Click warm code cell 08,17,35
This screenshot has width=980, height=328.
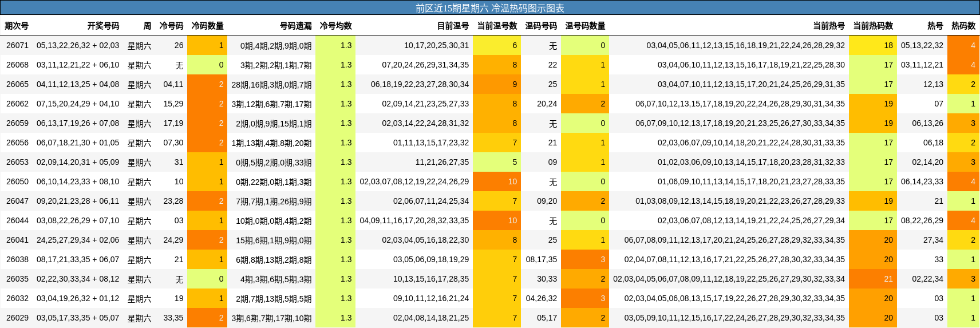pos(541,259)
